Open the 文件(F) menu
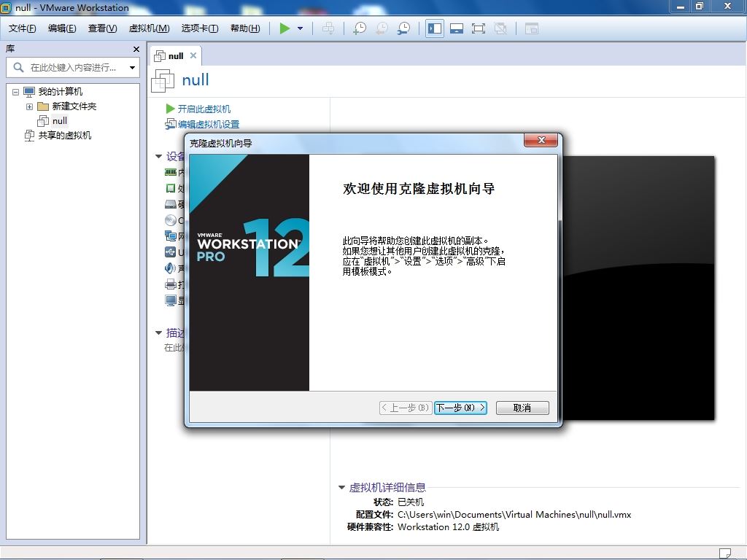 [22, 28]
